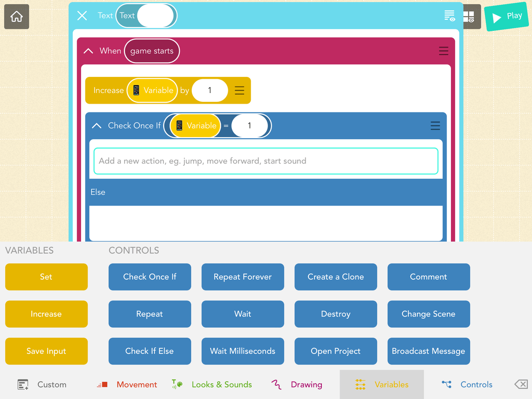Open the Text object name pill

pyautogui.click(x=146, y=16)
